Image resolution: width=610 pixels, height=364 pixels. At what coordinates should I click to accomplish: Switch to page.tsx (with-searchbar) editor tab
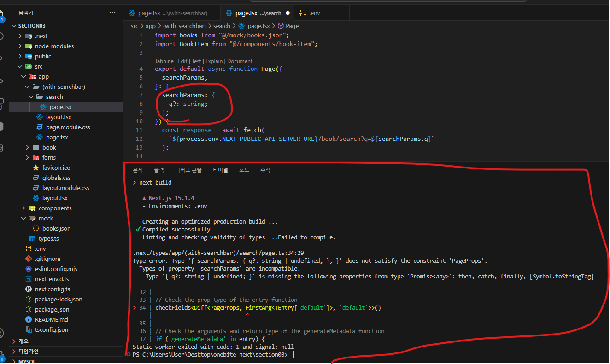pyautogui.click(x=172, y=13)
